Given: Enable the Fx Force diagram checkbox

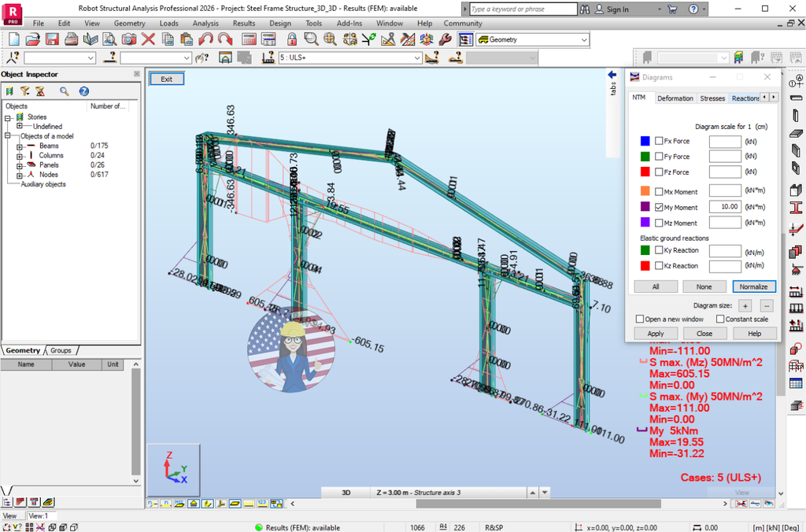Looking at the screenshot, I should pos(659,141).
